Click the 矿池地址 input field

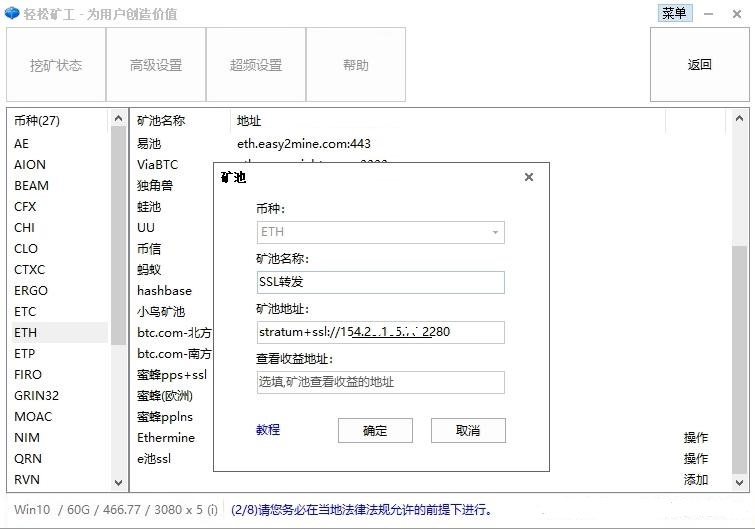coord(380,332)
